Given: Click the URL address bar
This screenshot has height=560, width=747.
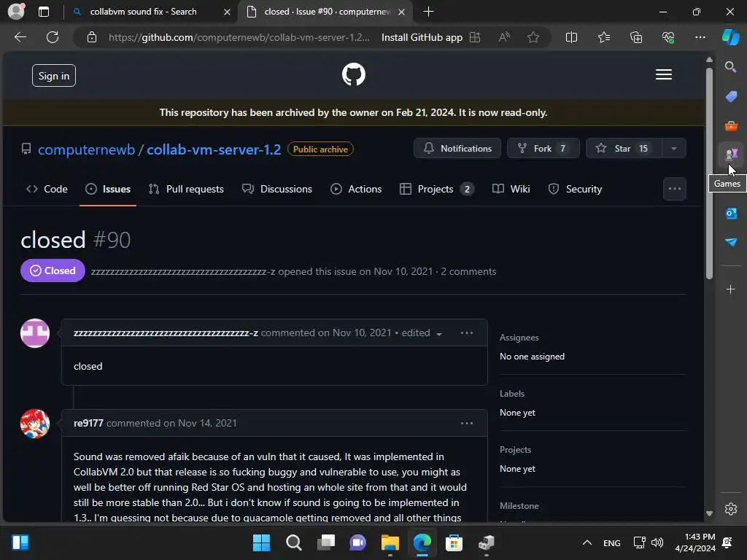Looking at the screenshot, I should [239, 37].
